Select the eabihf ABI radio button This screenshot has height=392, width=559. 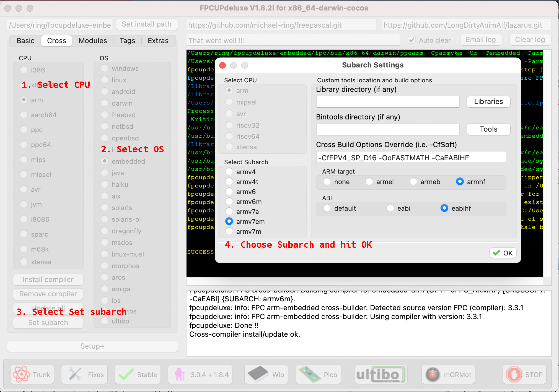pos(444,208)
